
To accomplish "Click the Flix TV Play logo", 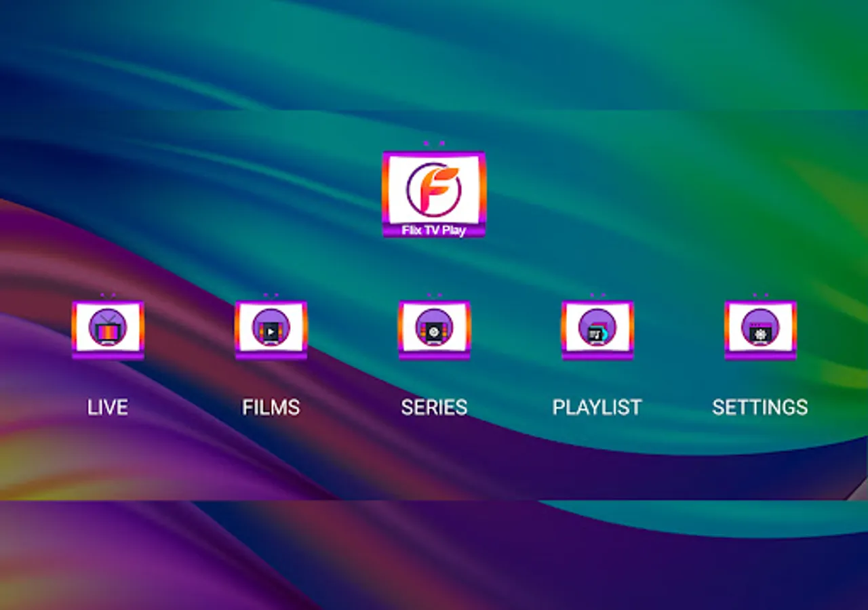I will tap(434, 190).
